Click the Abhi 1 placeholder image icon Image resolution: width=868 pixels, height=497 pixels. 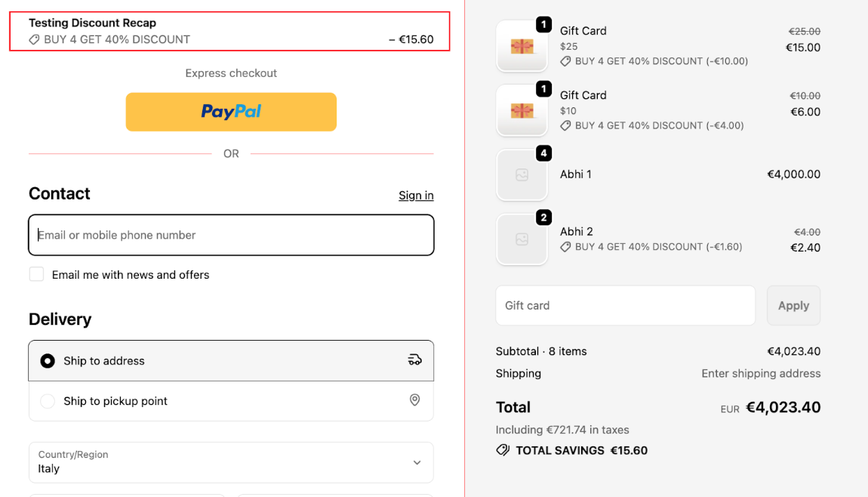pos(522,174)
